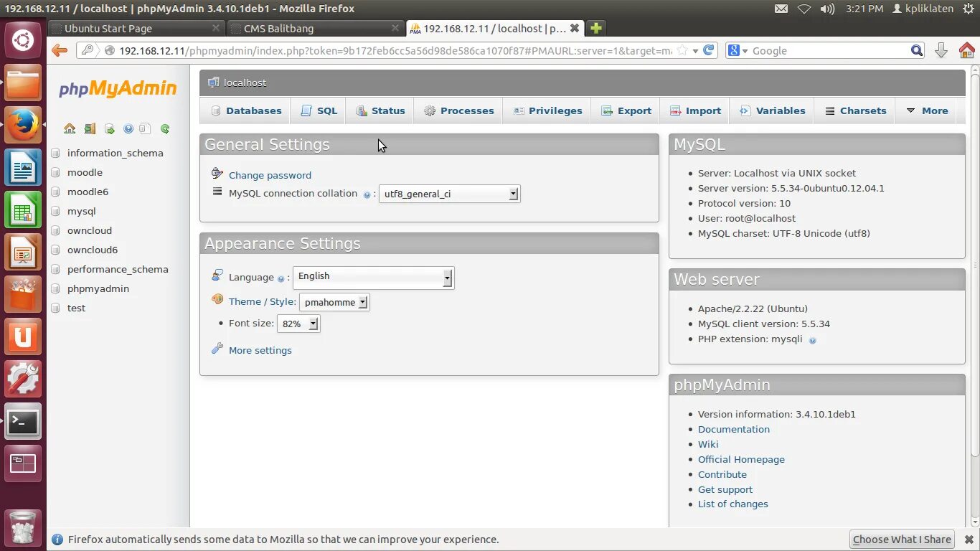Open the Databases tab
980x551 pixels.
coord(245,110)
